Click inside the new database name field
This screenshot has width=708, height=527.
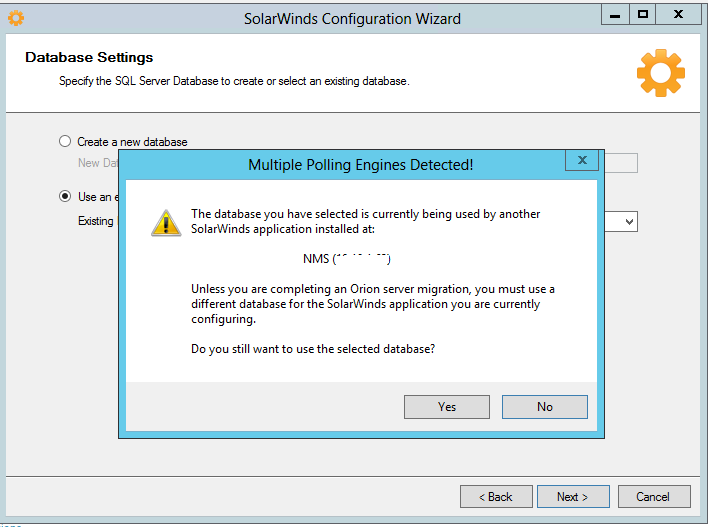[621, 163]
